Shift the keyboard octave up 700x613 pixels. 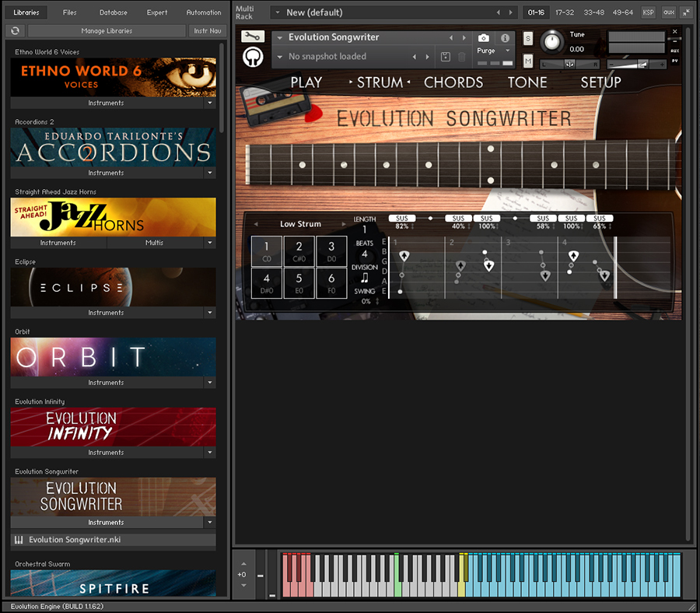tap(243, 564)
